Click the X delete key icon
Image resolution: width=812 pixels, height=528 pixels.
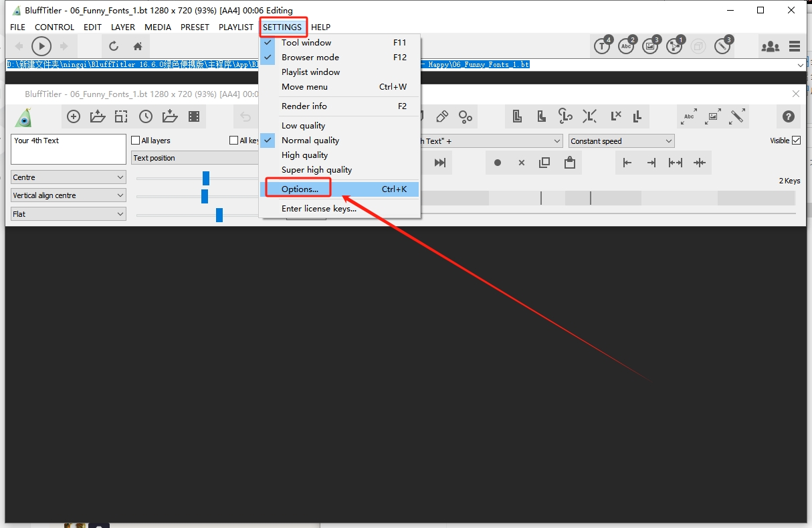(521, 163)
